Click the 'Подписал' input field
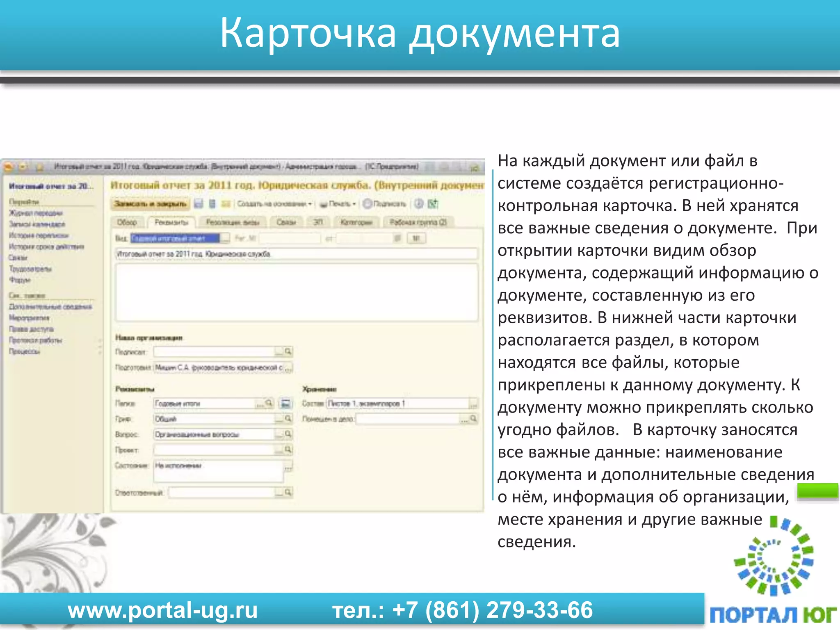Viewport: 840px width, 630px height. pyautogui.click(x=214, y=352)
